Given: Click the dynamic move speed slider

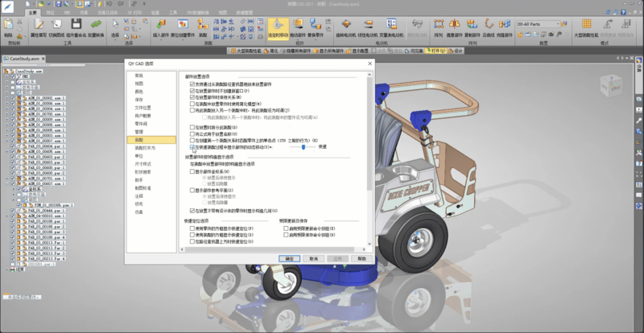Looking at the screenshot, I should (303, 147).
